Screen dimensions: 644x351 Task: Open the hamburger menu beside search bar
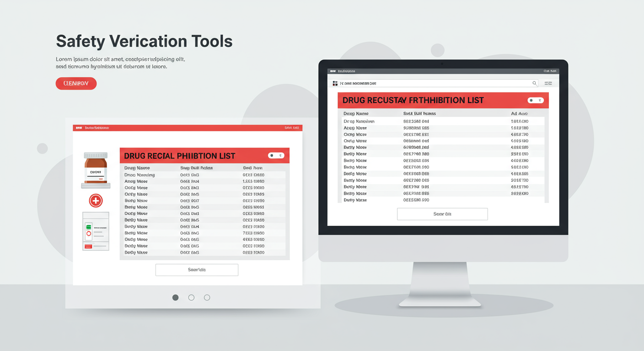click(548, 84)
